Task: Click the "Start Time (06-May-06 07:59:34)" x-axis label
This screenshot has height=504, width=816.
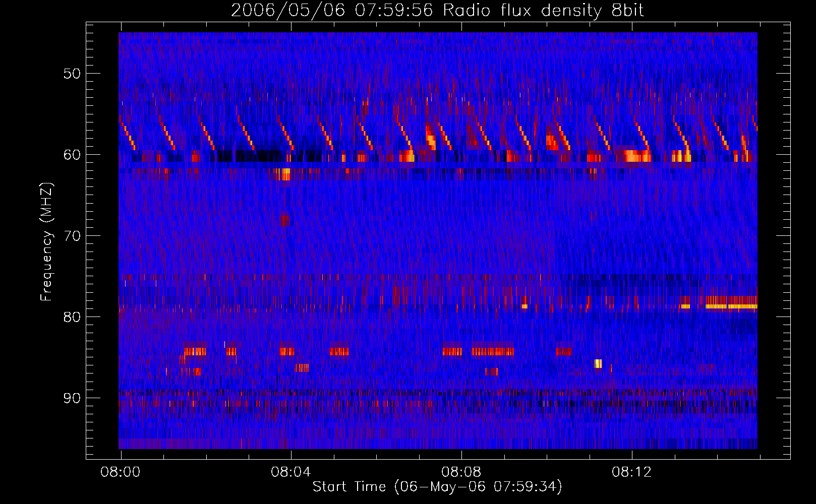Action: tap(437, 487)
